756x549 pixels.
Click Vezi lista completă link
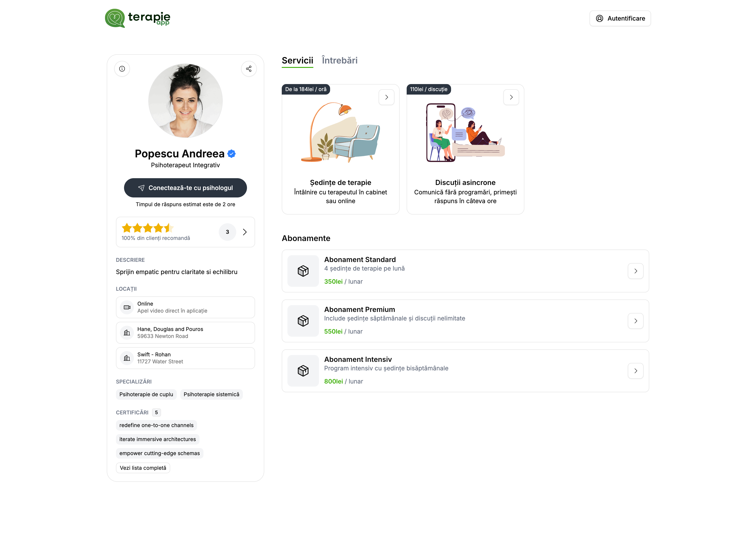point(143,468)
